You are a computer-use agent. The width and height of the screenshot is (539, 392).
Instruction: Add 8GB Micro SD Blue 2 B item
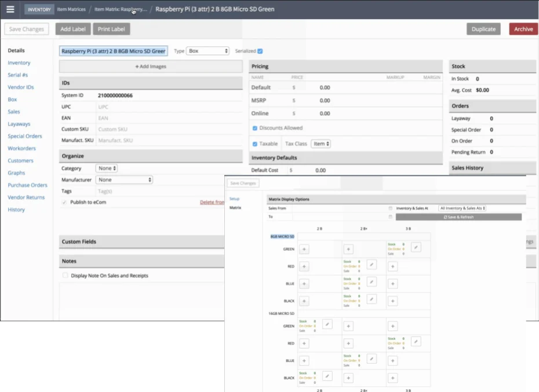coord(304,284)
